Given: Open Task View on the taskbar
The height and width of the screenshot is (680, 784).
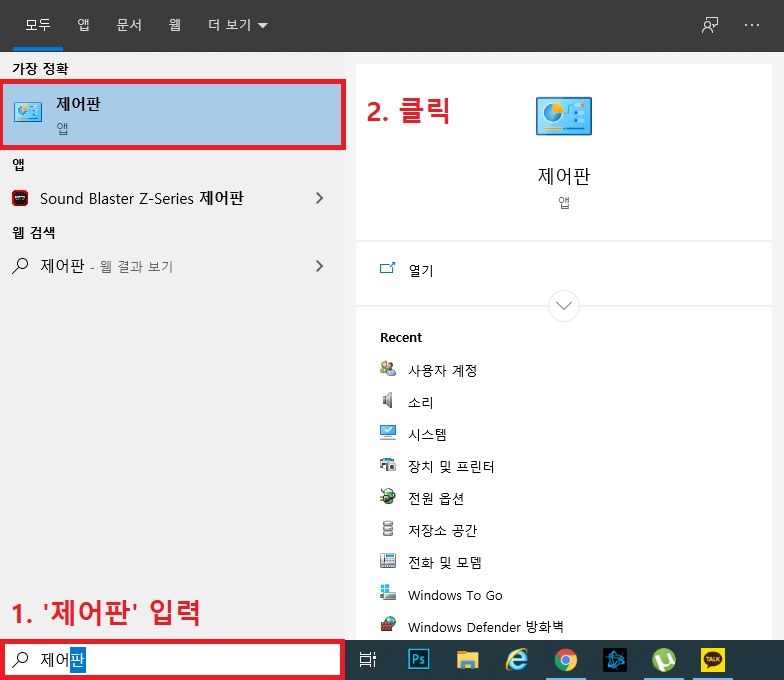Looking at the screenshot, I should click(368, 660).
